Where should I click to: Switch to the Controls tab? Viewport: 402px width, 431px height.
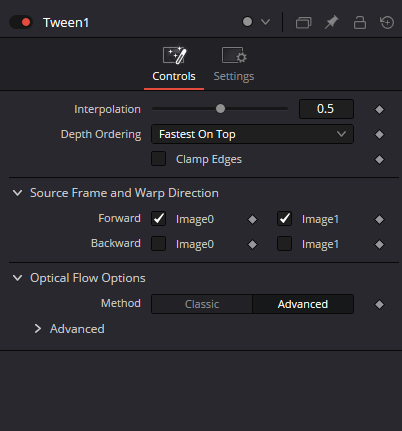(174, 65)
